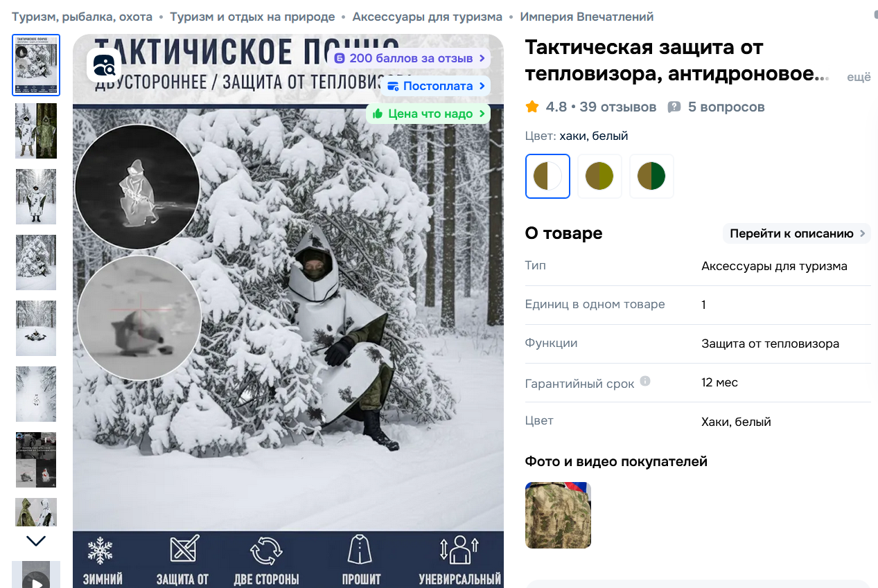The width and height of the screenshot is (878, 588).
Task: Open the 'Постоплата' payment badge
Action: [435, 86]
